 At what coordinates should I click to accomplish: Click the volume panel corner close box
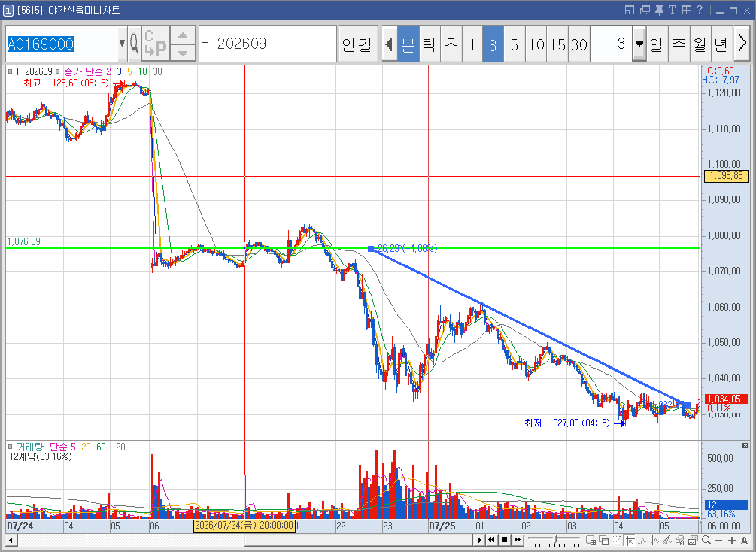(745, 445)
